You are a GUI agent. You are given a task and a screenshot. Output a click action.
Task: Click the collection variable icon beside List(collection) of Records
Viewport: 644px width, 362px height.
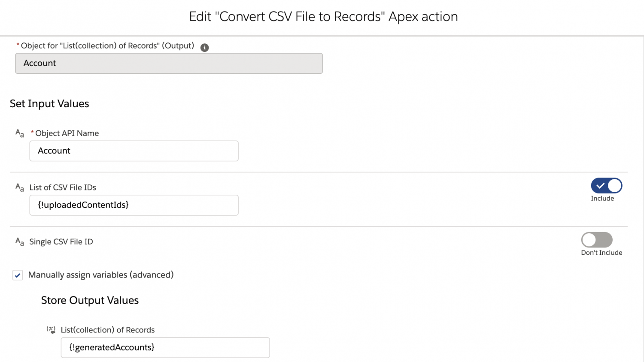(x=51, y=329)
